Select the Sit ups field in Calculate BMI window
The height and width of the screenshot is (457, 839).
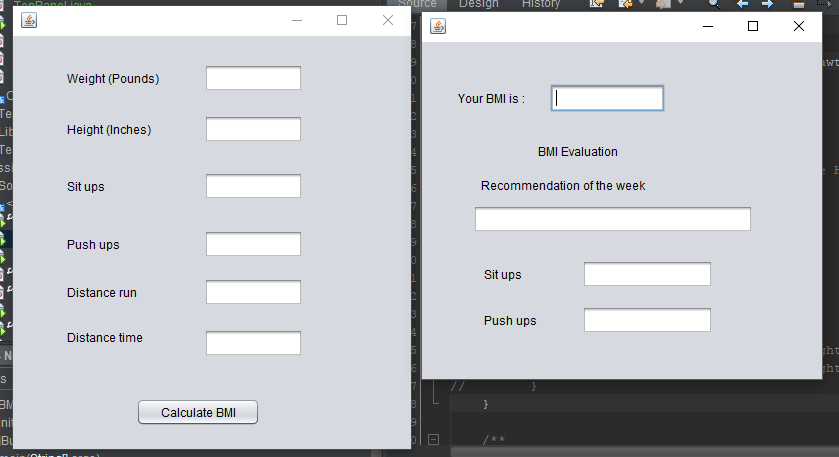coord(253,186)
